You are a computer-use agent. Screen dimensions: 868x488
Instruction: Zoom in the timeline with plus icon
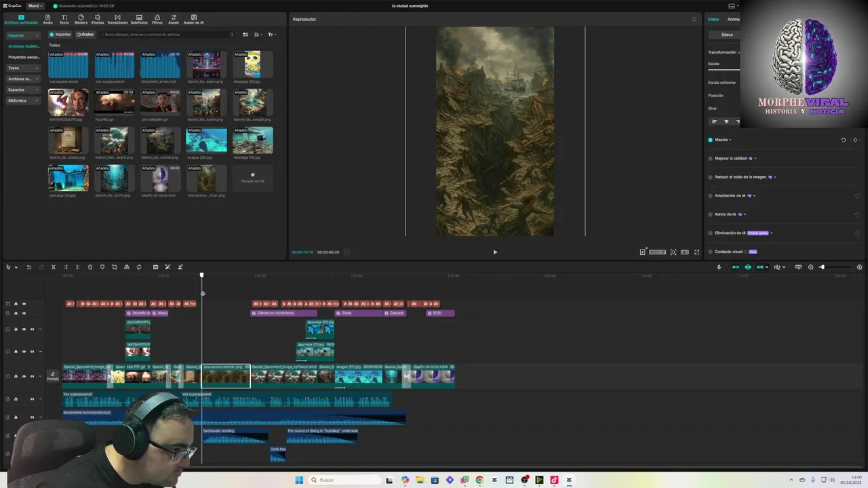click(859, 267)
